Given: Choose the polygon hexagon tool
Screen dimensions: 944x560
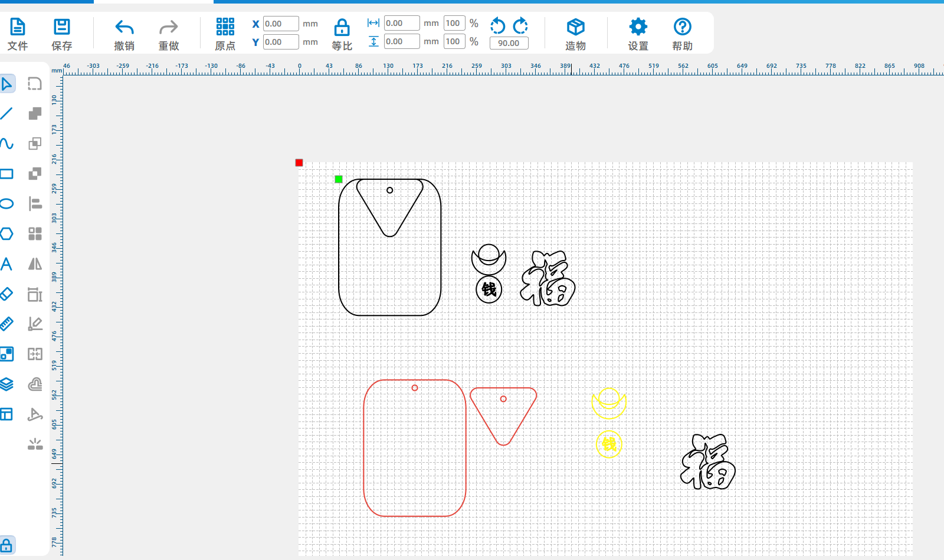Looking at the screenshot, I should click(x=6, y=234).
